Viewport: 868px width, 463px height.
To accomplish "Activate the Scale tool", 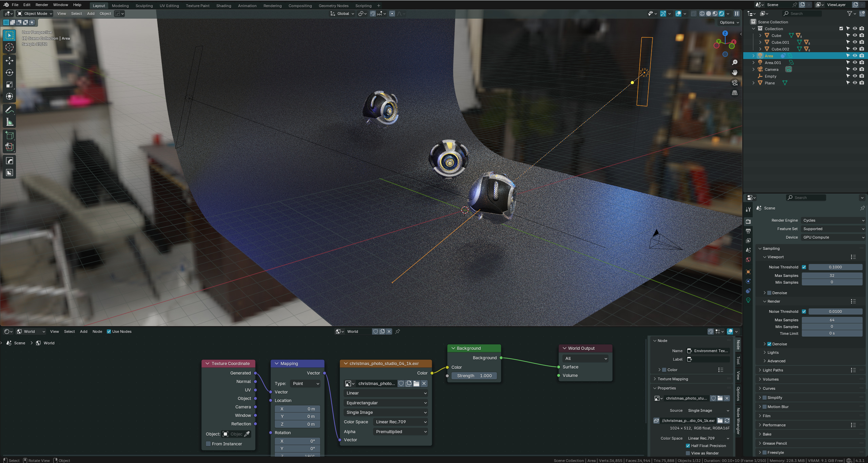I will (9, 84).
